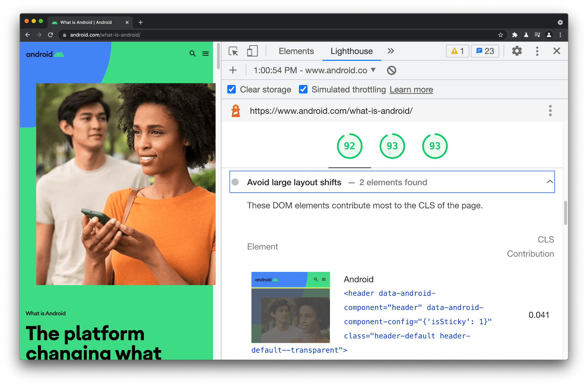Click the DevTools more options kebab icon
This screenshot has height=386, width=588.
(537, 51)
